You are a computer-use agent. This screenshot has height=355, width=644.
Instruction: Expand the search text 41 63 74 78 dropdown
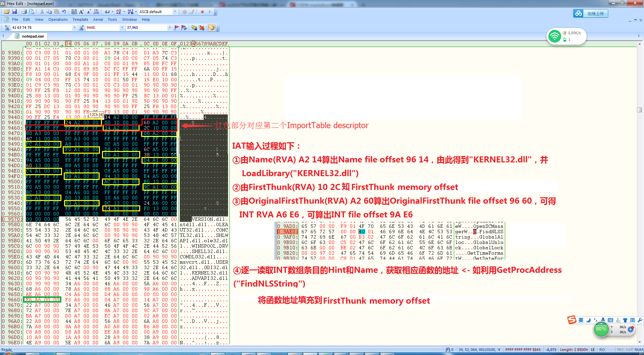tap(74, 28)
